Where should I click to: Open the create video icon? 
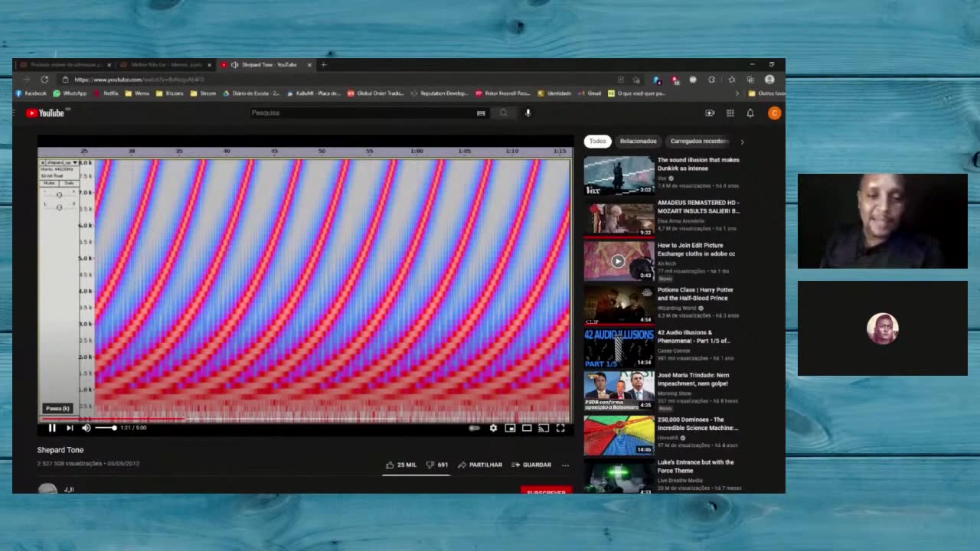[710, 113]
